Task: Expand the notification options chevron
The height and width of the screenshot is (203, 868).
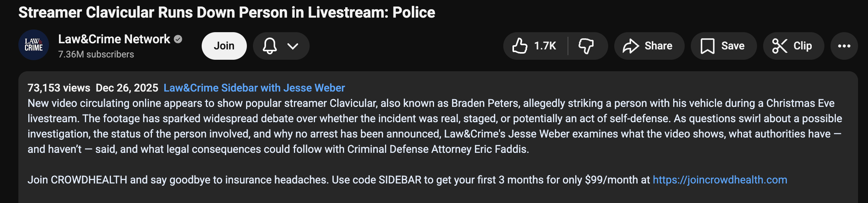Action: point(293,46)
